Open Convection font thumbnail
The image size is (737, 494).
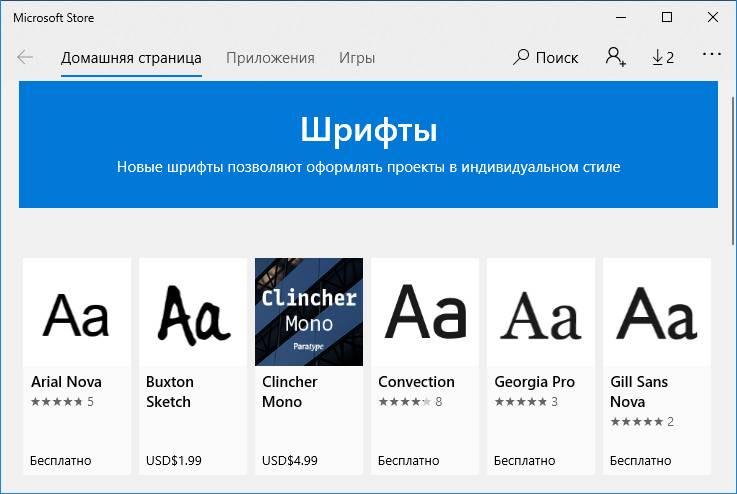[x=425, y=312]
